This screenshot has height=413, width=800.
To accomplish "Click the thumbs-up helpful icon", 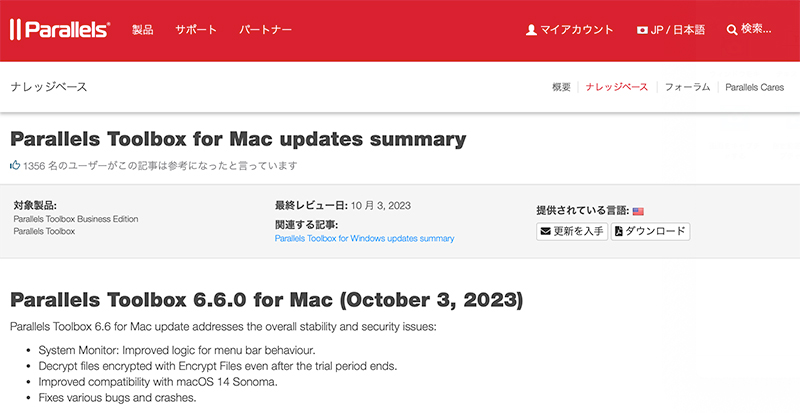I will point(15,165).
